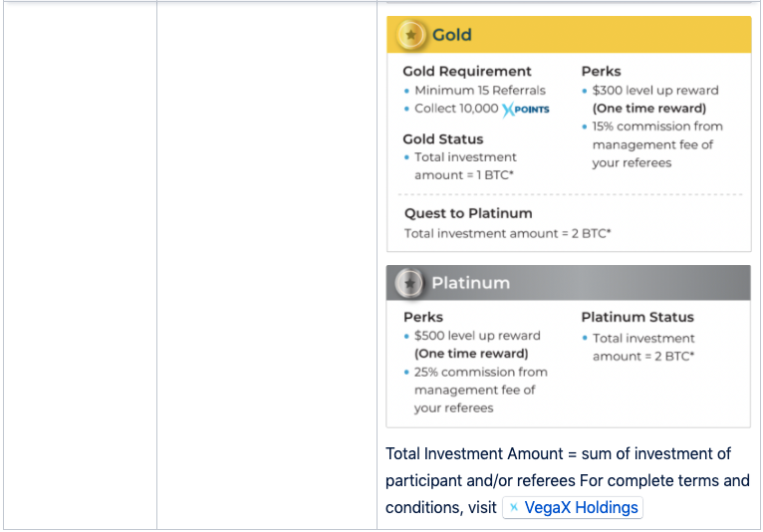Click the Gold coin star icon
This screenshot has width=763, height=532.
tap(410, 35)
